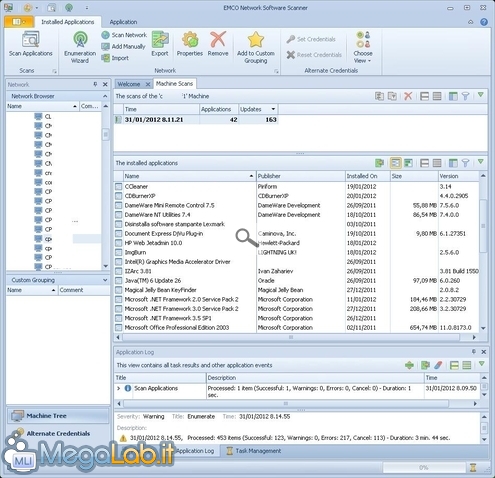Image resolution: width=495 pixels, height=478 pixels.
Task: Check the CDBurnerXP row checkbox
Action: pos(119,196)
